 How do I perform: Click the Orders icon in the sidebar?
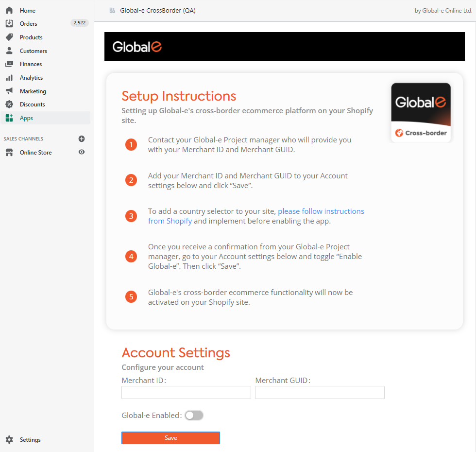[10, 23]
